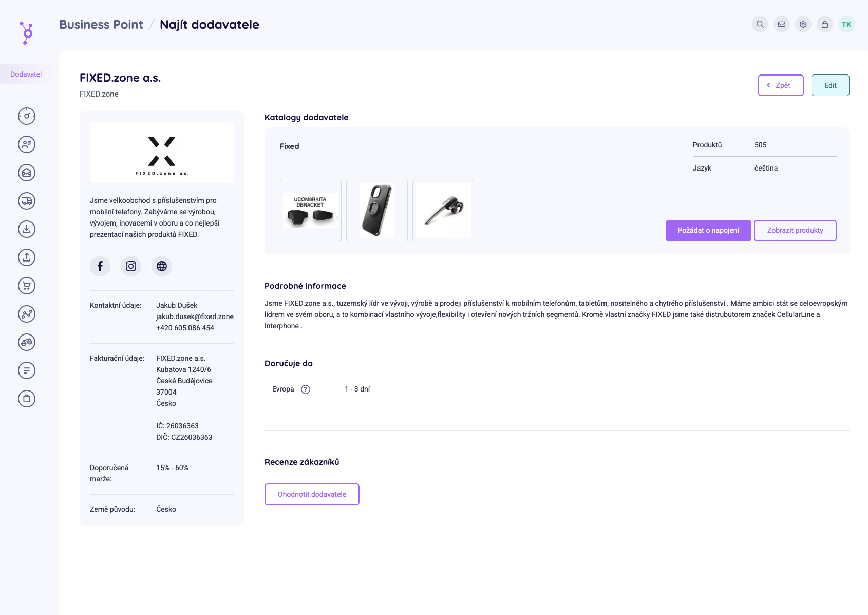Open the UCOM8RKITA bracket product thumbnail
The width and height of the screenshot is (868, 615).
(x=311, y=211)
